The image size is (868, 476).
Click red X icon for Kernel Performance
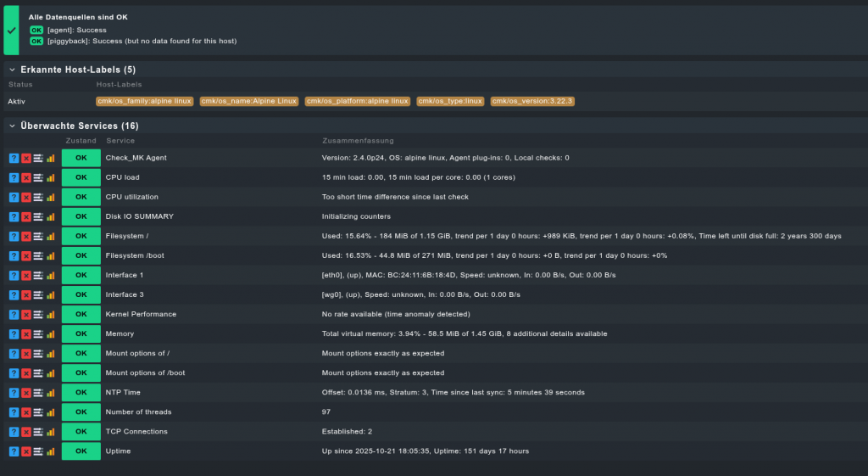26,314
